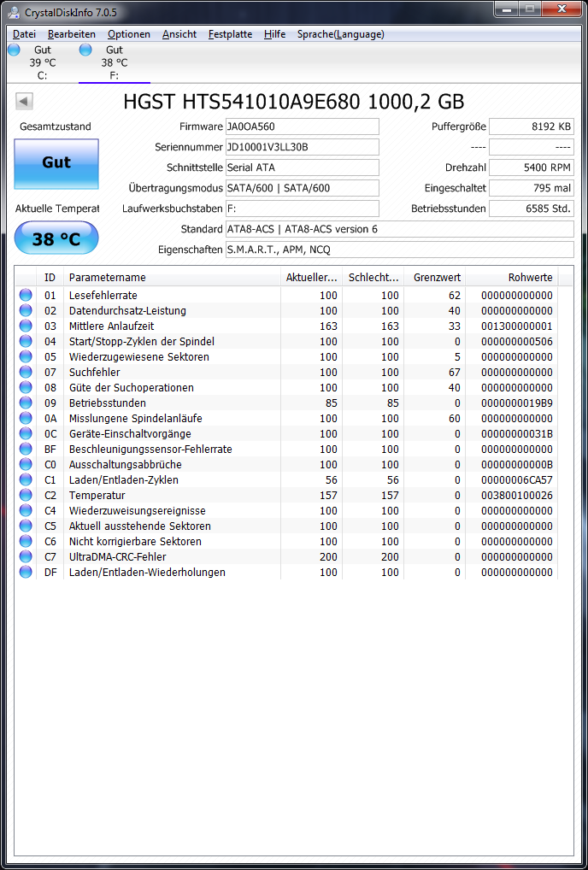Image resolution: width=588 pixels, height=870 pixels.
Task: Click the Parametername column header
Action: pos(172,278)
